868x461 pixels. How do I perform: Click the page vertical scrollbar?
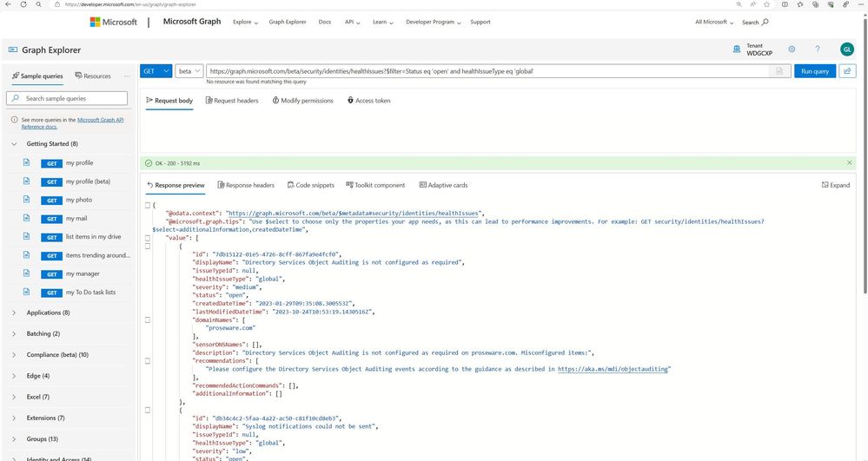865,155
